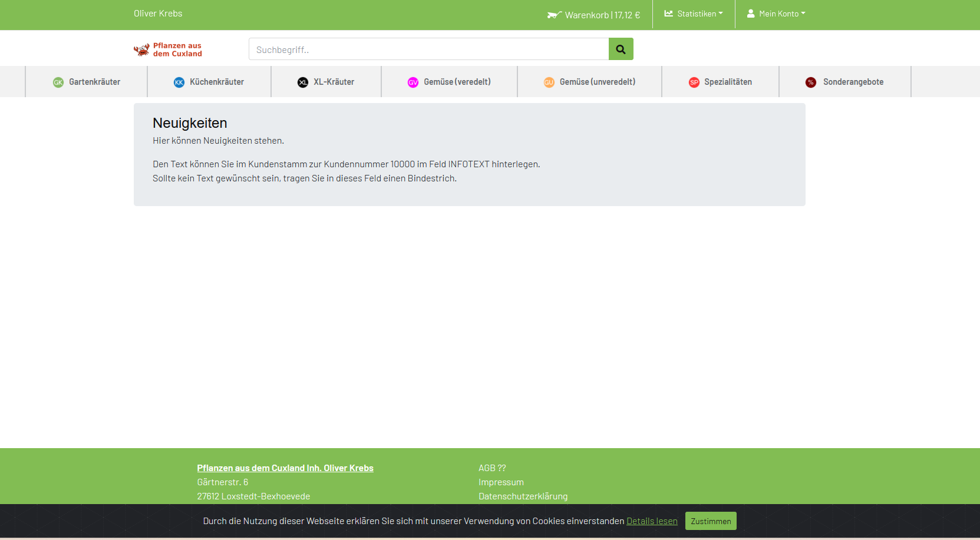Open the Mein Konto dropdown menu
980x540 pixels.
tap(776, 14)
